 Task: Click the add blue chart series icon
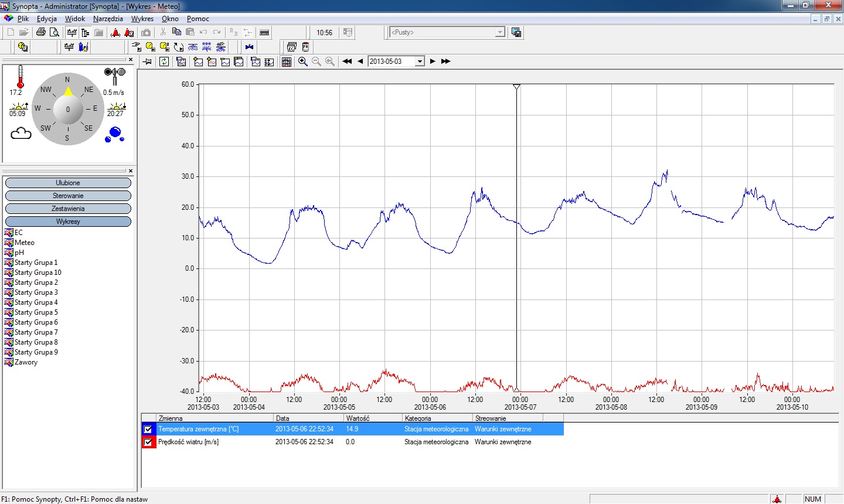[x=198, y=61]
